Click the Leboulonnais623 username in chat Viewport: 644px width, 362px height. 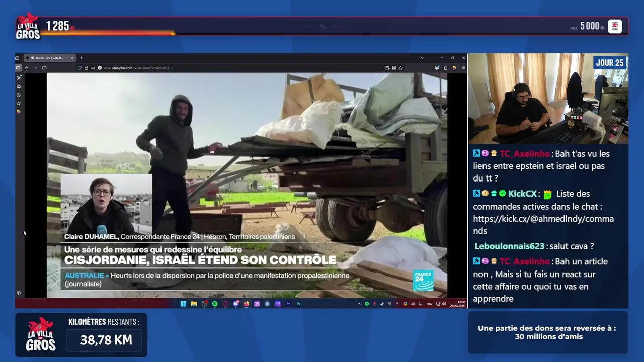coord(510,246)
